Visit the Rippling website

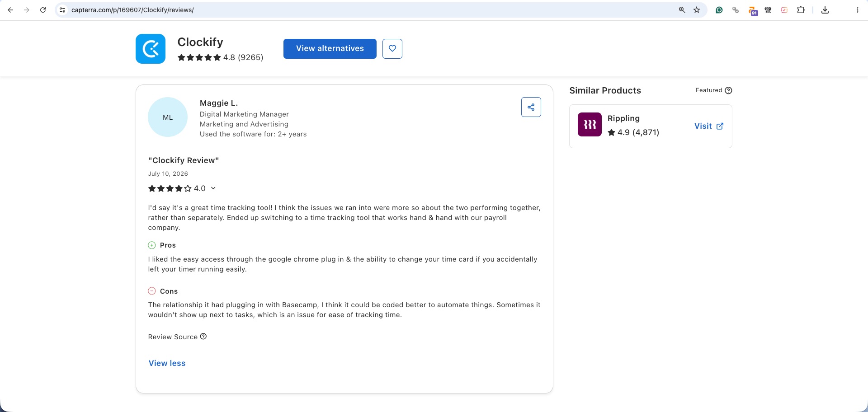709,126
